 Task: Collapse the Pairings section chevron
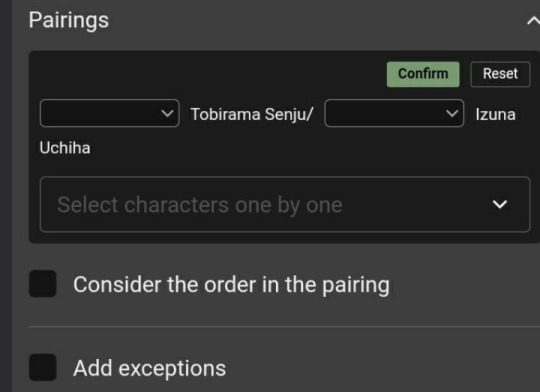tap(533, 21)
